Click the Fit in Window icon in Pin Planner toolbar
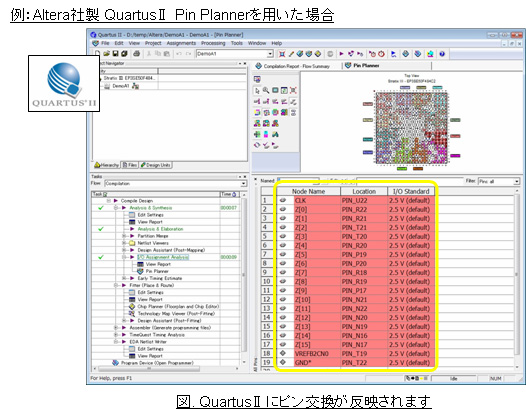This screenshot has width=526, height=416. click(293, 90)
